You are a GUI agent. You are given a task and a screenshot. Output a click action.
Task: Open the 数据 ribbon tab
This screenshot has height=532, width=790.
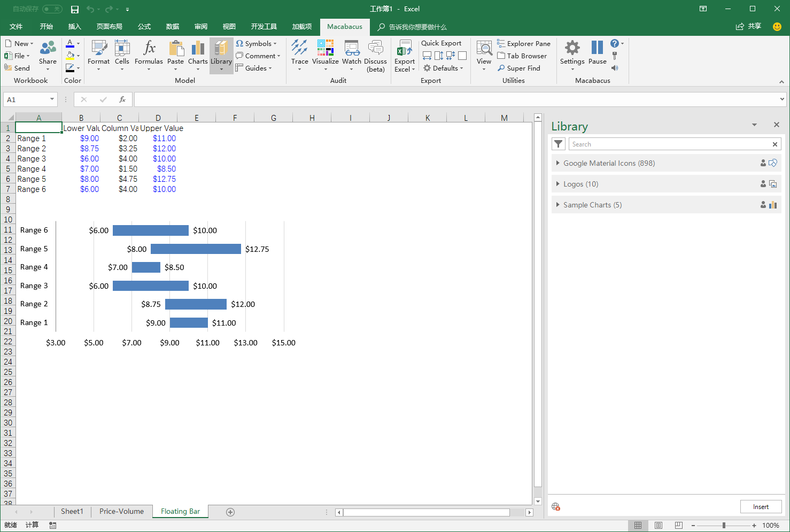click(172, 27)
